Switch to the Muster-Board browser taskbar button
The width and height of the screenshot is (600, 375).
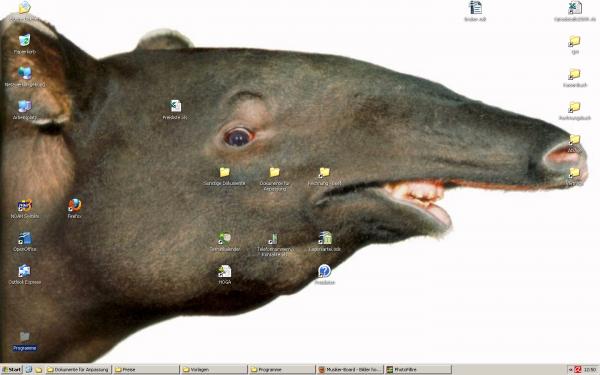coord(350,370)
